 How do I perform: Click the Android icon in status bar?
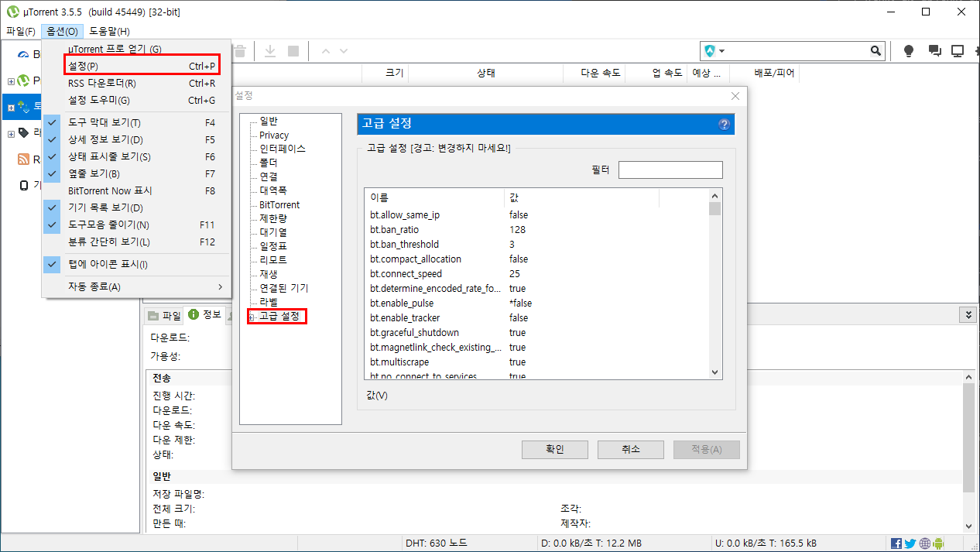coord(938,543)
